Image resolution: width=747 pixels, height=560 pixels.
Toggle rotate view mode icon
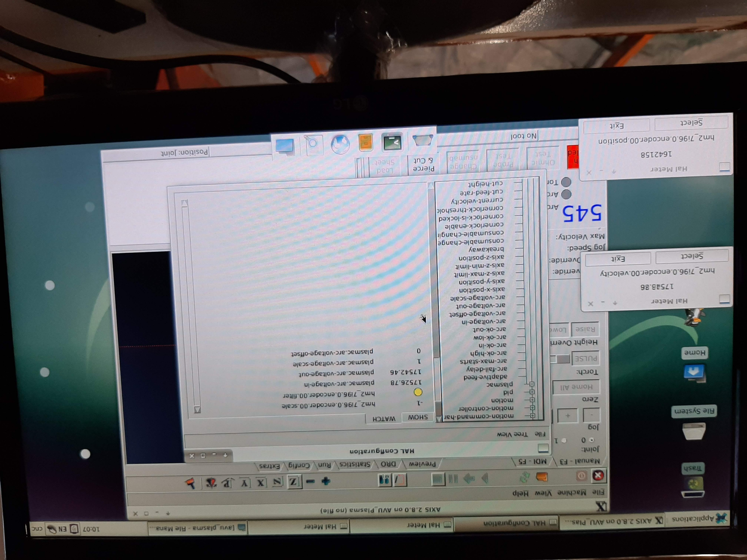point(211,483)
